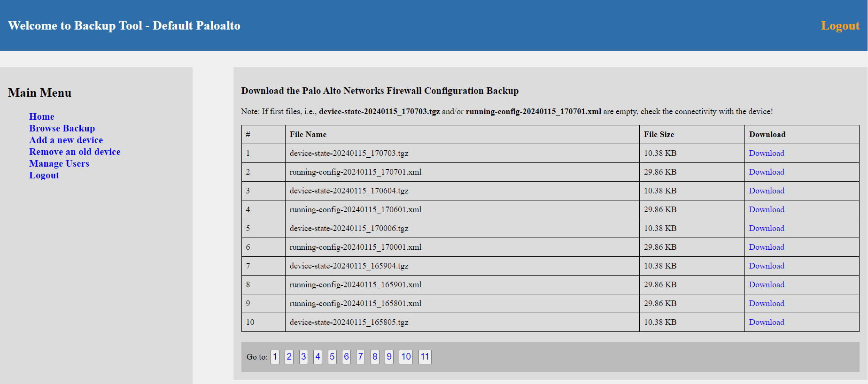Select file name running-config-20240115_170601.xml cell
The height and width of the screenshot is (384, 868).
tap(462, 209)
